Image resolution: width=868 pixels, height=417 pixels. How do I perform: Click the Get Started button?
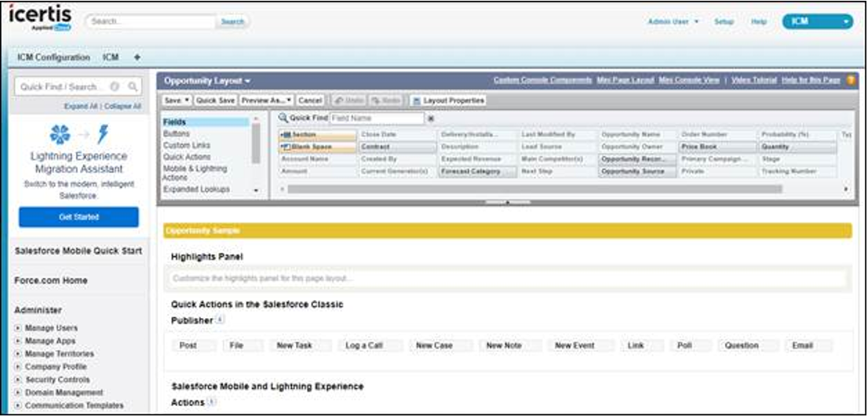point(78,217)
